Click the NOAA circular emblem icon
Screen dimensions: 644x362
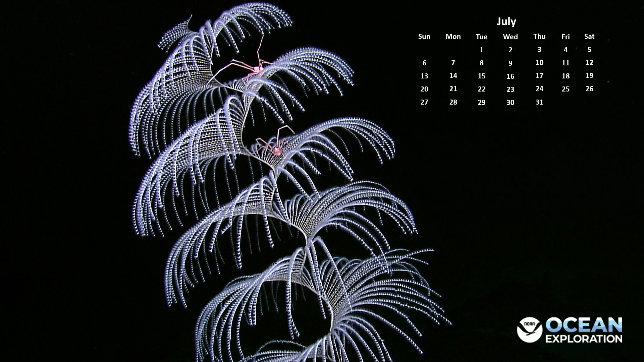point(530,329)
